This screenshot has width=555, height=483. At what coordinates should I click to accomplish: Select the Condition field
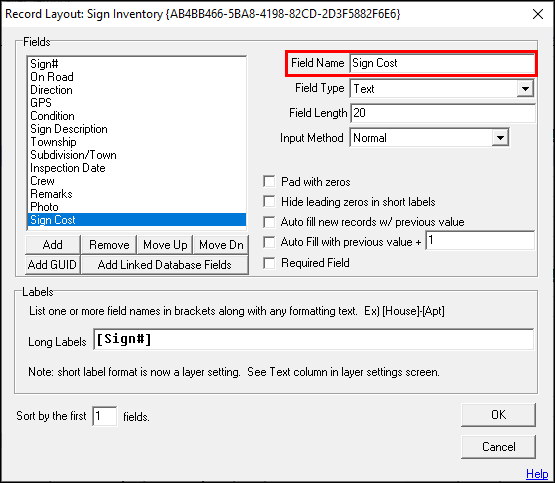[137, 116]
